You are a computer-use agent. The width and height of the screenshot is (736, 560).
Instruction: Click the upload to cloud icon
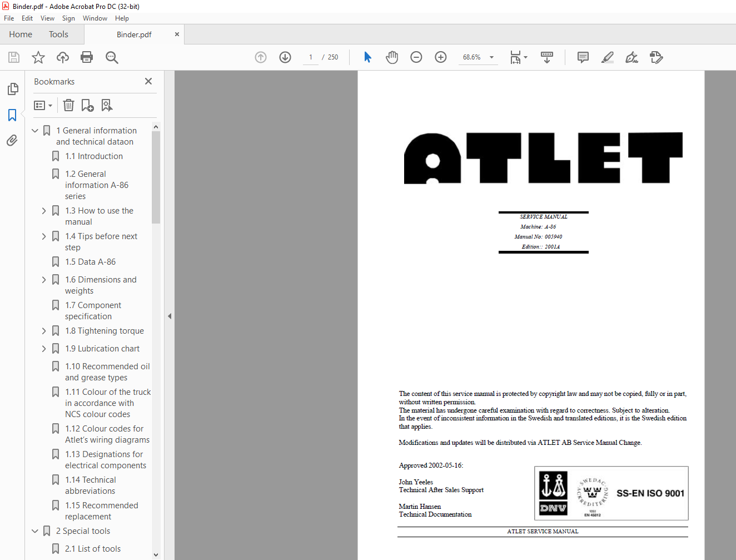[63, 57]
